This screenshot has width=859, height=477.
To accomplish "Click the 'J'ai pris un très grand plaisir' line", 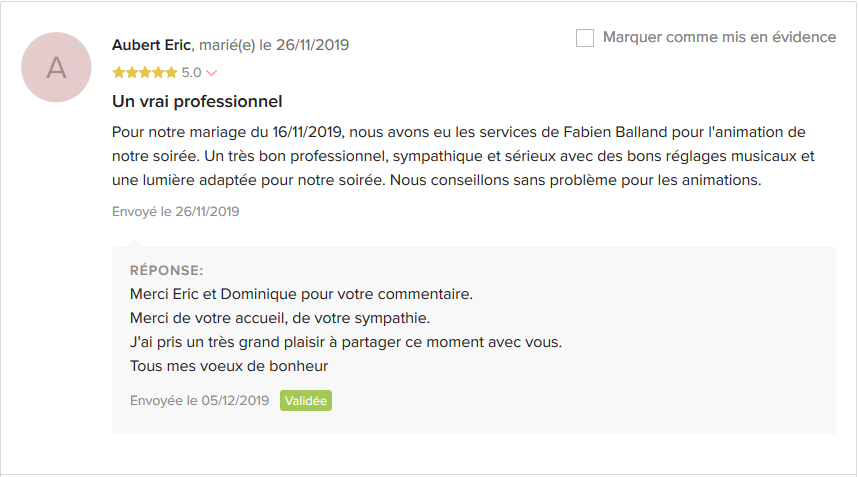I will tap(346, 342).
